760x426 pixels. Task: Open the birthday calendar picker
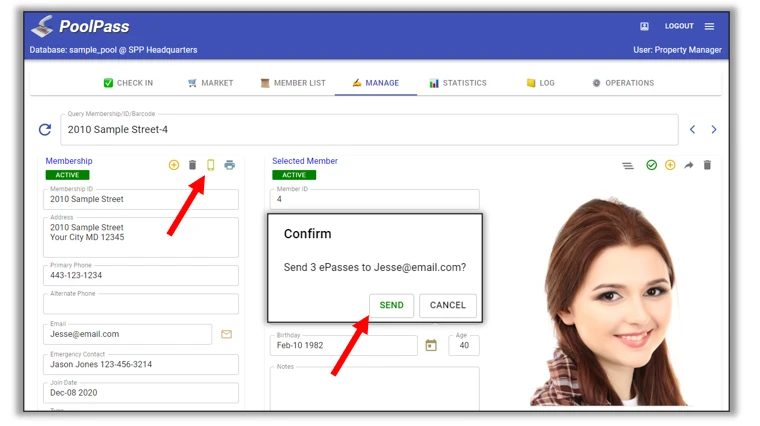(431, 345)
